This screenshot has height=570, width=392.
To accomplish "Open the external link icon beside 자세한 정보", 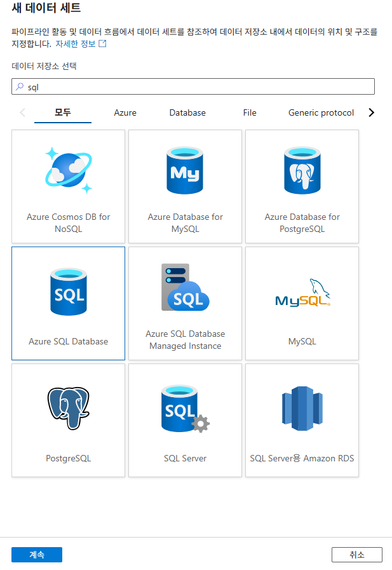I will coord(102,44).
